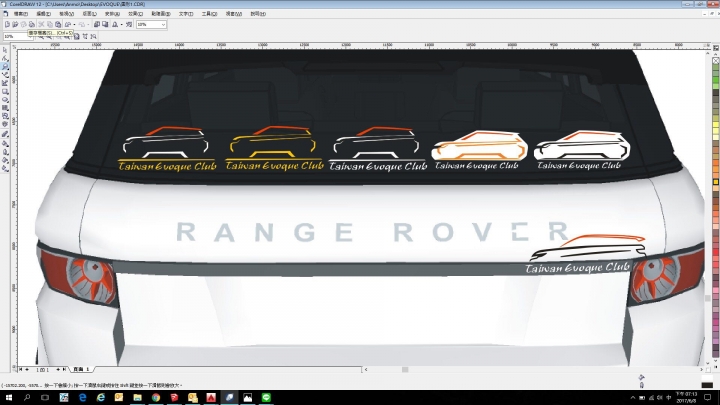Select the Basic Shapes tool
The image size is (720, 405).
tap(5, 116)
